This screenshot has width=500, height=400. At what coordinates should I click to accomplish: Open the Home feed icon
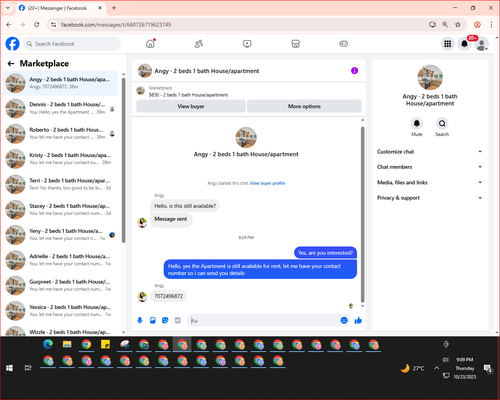pyautogui.click(x=150, y=44)
